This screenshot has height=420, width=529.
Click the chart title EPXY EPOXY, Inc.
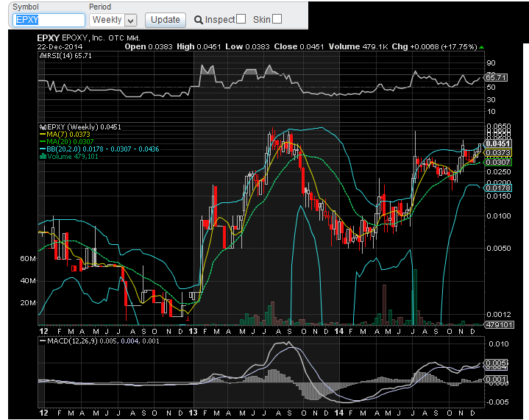(x=71, y=38)
